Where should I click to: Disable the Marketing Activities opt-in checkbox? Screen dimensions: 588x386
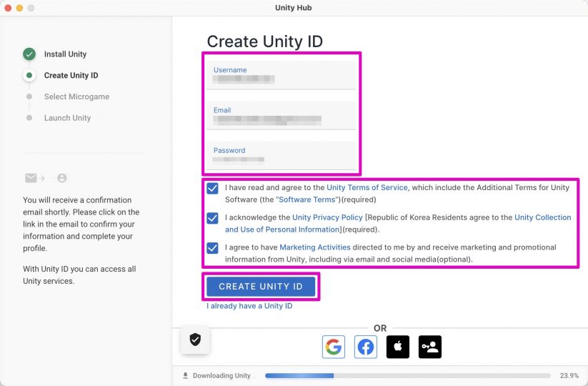[213, 248]
